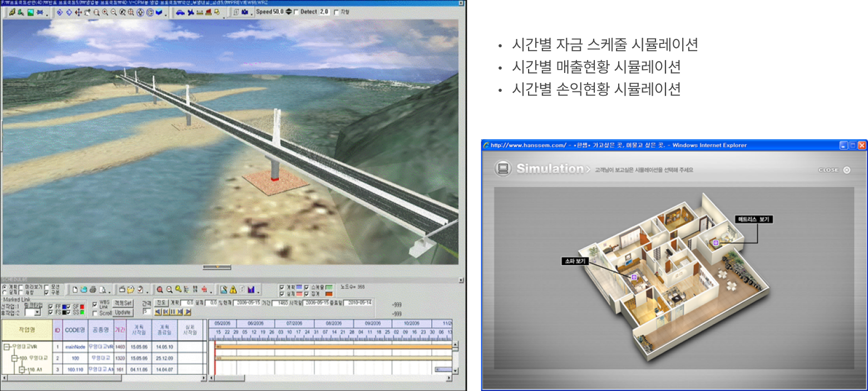Enable the Scroll checkbox
This screenshot has width=868, height=391.
[95, 313]
